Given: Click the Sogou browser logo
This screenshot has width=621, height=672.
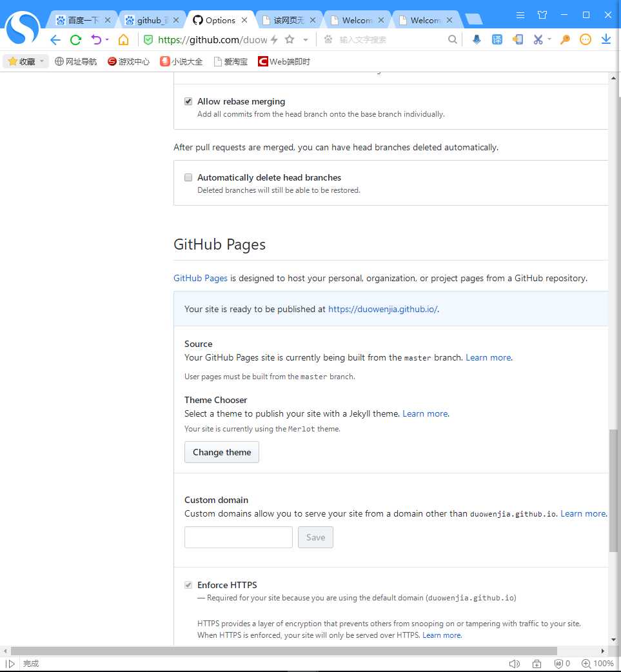Looking at the screenshot, I should (23, 28).
